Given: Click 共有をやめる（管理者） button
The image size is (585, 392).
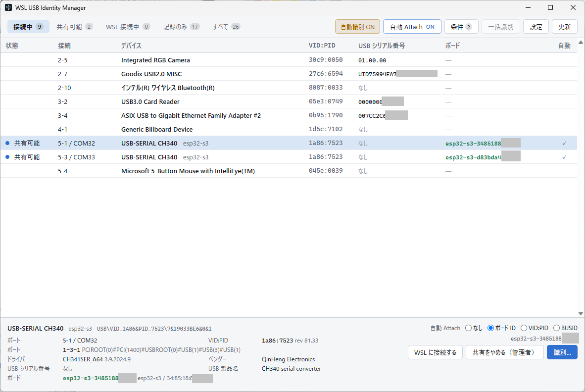Looking at the screenshot, I should point(504,352).
